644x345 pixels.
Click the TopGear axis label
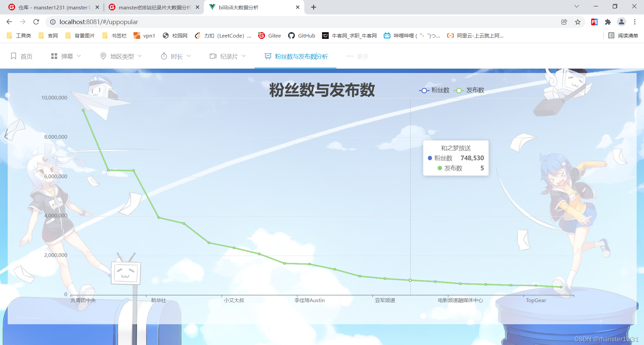point(536,300)
